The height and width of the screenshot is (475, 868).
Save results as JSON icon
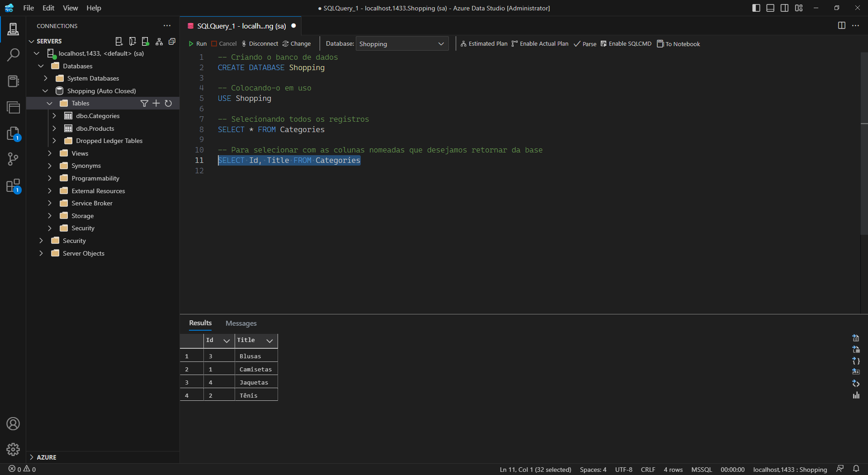[856, 361]
